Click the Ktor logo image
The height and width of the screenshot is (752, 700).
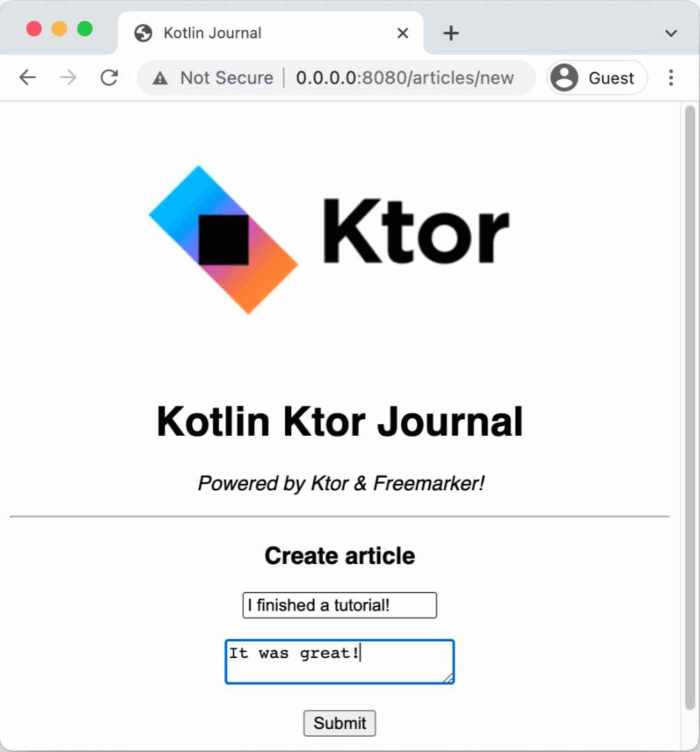click(x=329, y=240)
